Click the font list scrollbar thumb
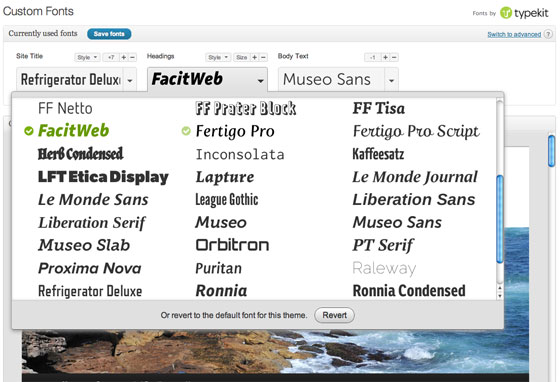 tap(500, 220)
